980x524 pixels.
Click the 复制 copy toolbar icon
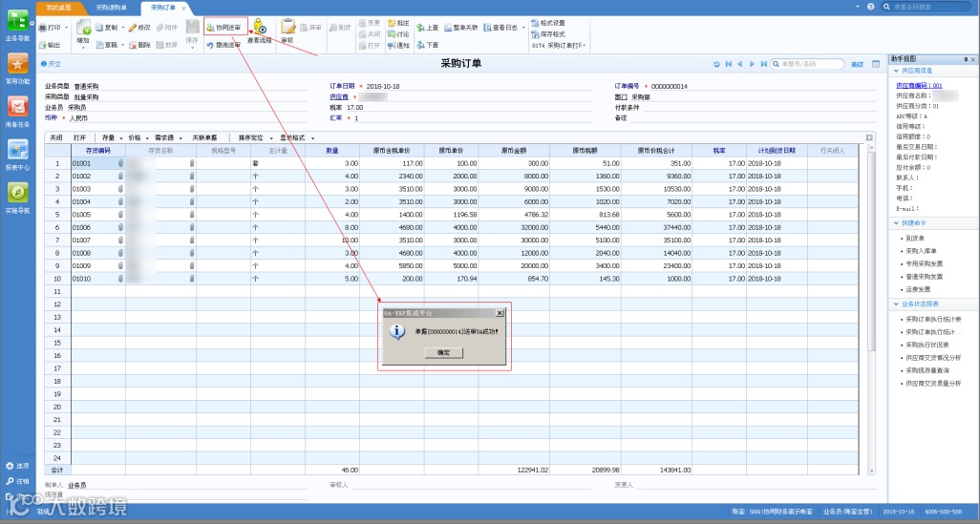click(x=100, y=28)
